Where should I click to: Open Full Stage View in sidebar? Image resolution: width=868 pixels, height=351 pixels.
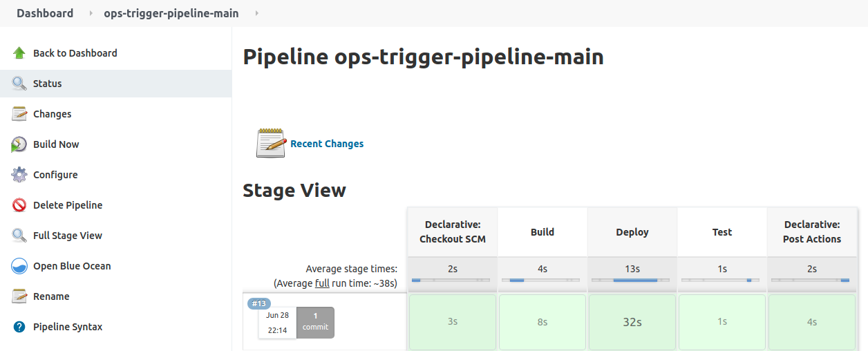pos(68,236)
